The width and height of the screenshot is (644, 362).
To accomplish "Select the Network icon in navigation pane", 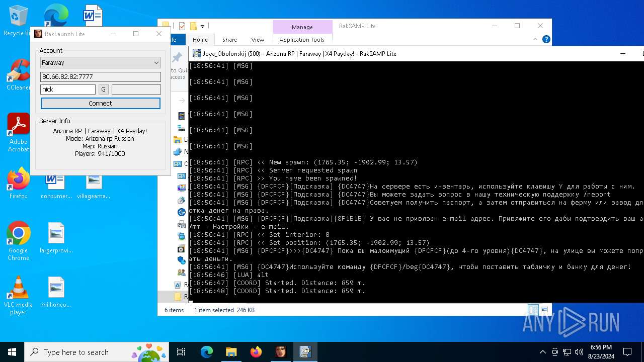I will [x=177, y=152].
